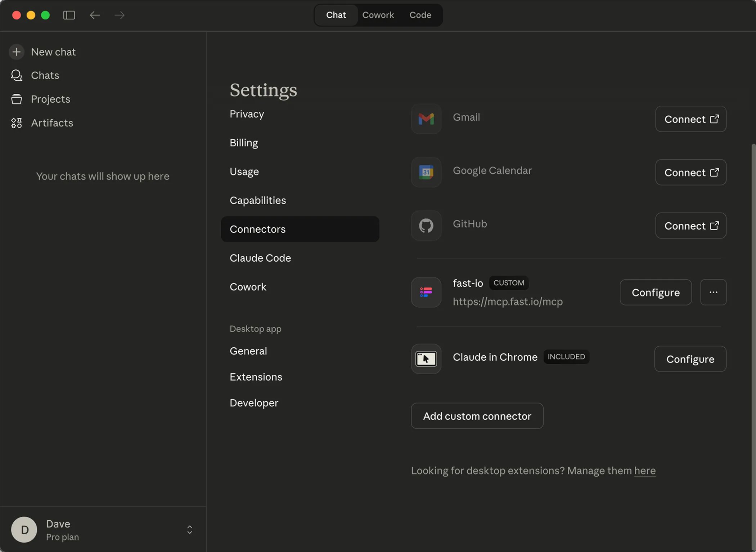Click the GitHub logo icon
This screenshot has width=756, height=552.
(426, 226)
